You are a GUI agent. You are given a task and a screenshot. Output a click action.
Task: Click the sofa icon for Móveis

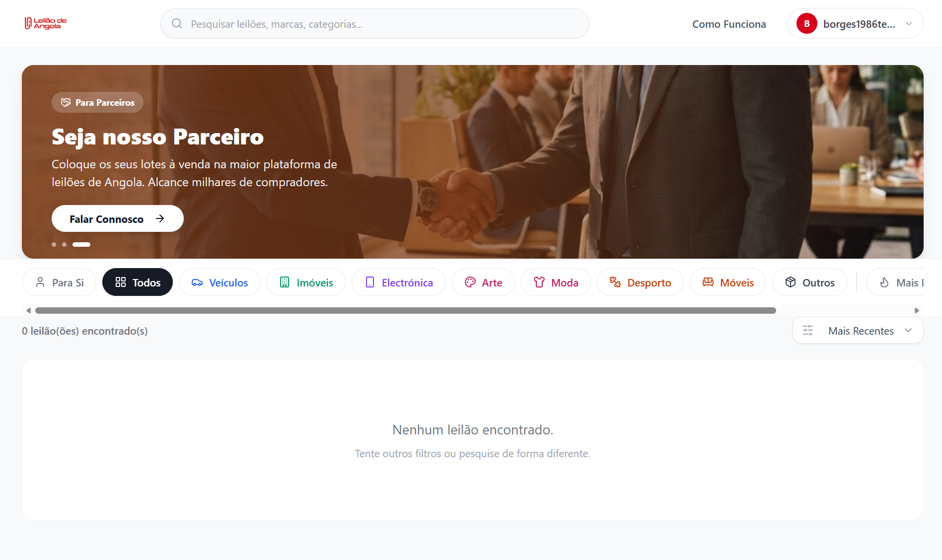708,282
